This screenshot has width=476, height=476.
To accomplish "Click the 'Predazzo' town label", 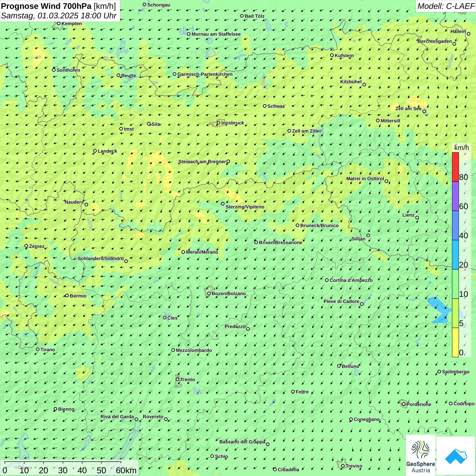I will click(235, 326).
